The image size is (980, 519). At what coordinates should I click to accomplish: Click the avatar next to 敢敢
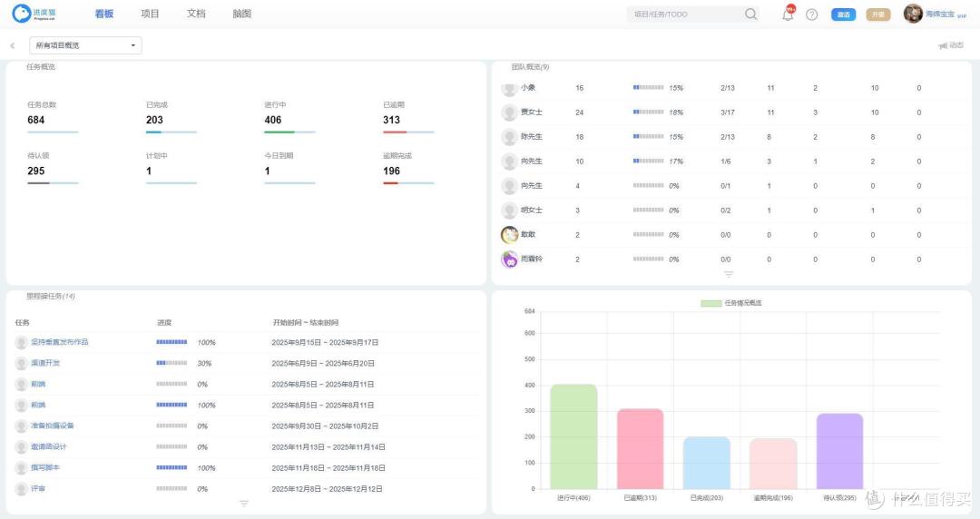tap(509, 235)
